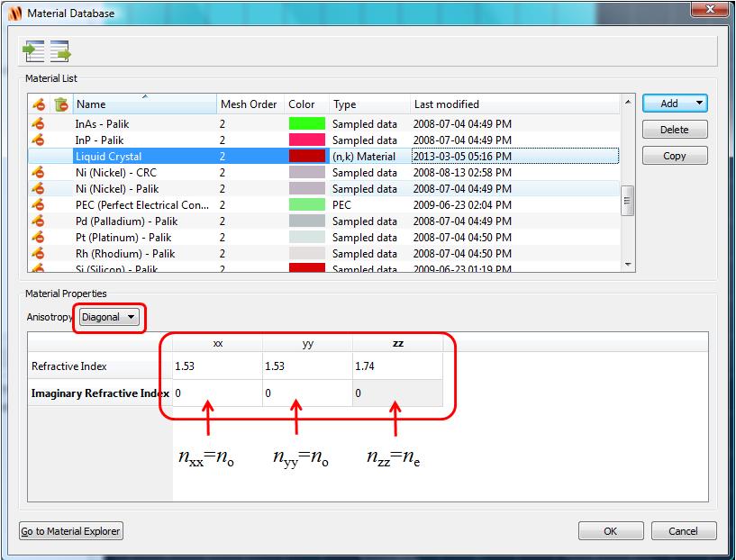Screen dimensions: 736x560
Task: Click the trash column header icon
Action: 61,104
